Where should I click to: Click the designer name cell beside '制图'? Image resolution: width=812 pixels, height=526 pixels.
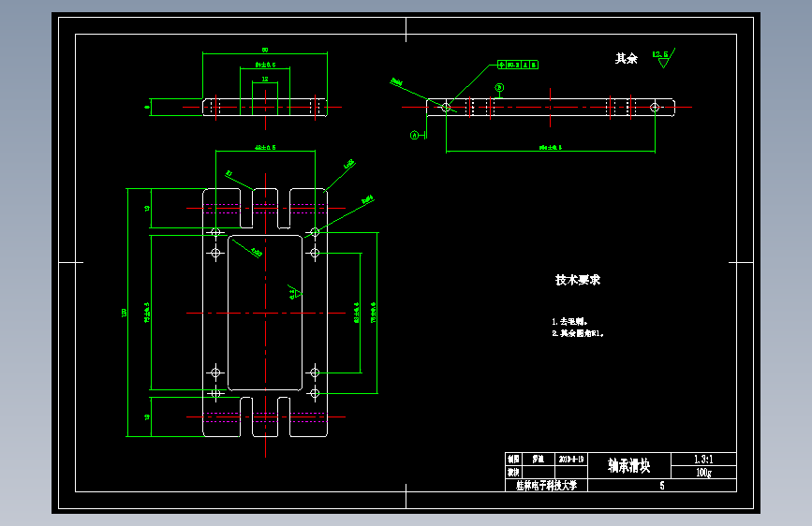pos(538,460)
